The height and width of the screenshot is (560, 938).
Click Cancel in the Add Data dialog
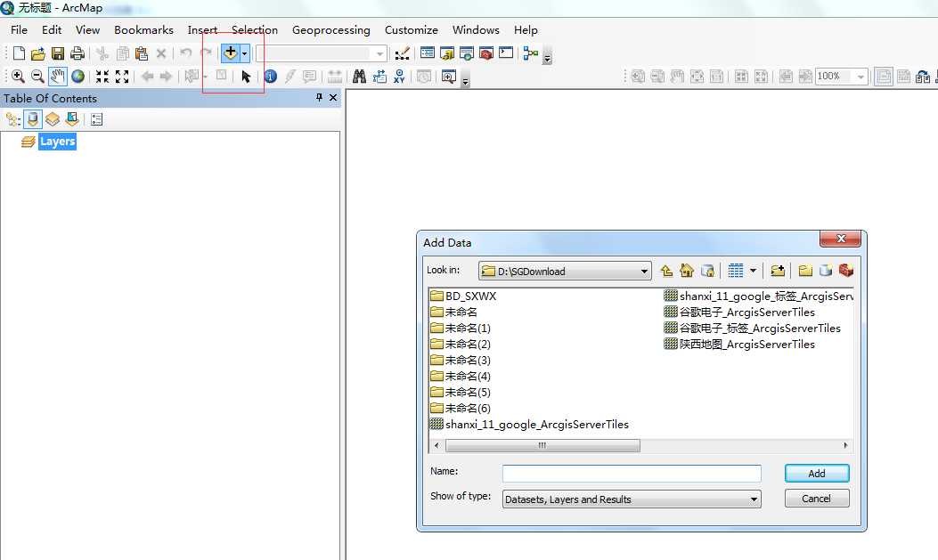[x=817, y=499]
